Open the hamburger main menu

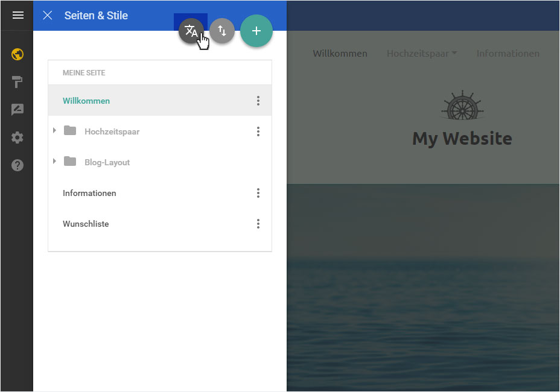[18, 15]
